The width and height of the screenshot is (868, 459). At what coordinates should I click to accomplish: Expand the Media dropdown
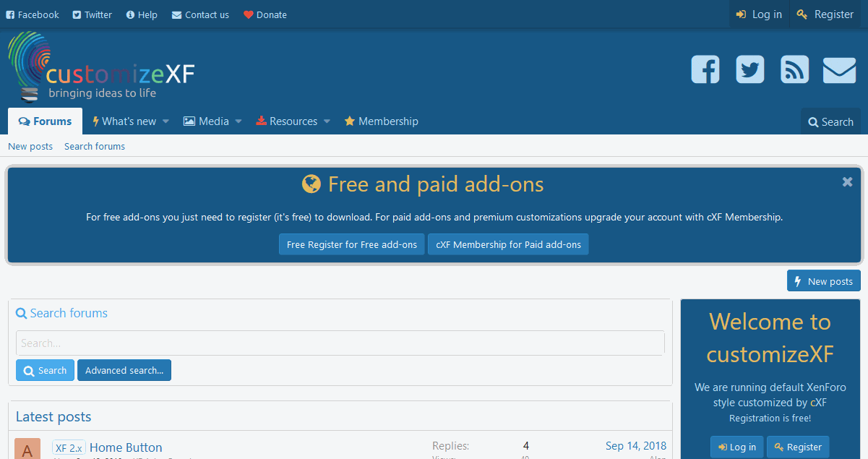click(239, 121)
